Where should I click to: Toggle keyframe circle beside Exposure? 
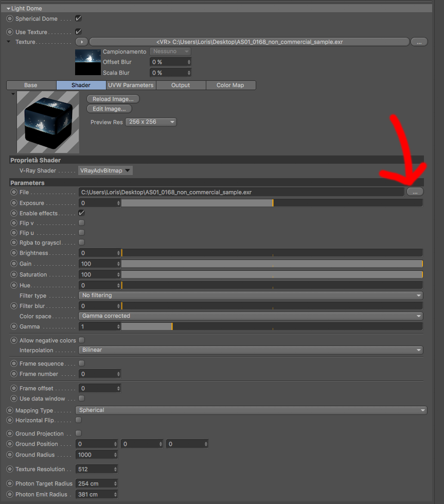pos(14,203)
